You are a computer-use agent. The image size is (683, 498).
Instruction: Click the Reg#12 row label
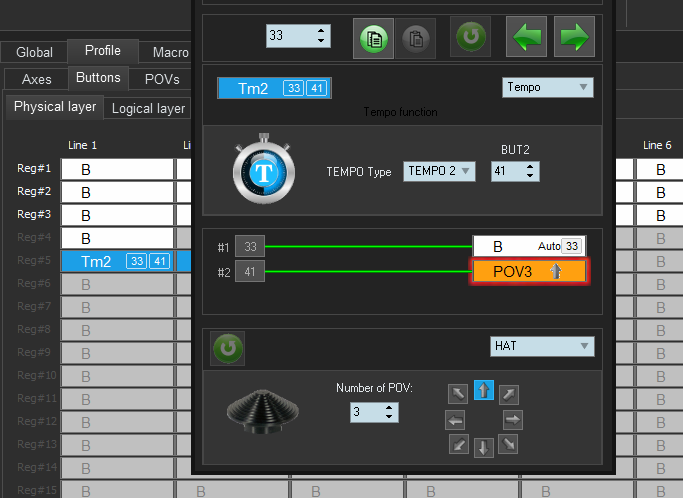[37, 421]
